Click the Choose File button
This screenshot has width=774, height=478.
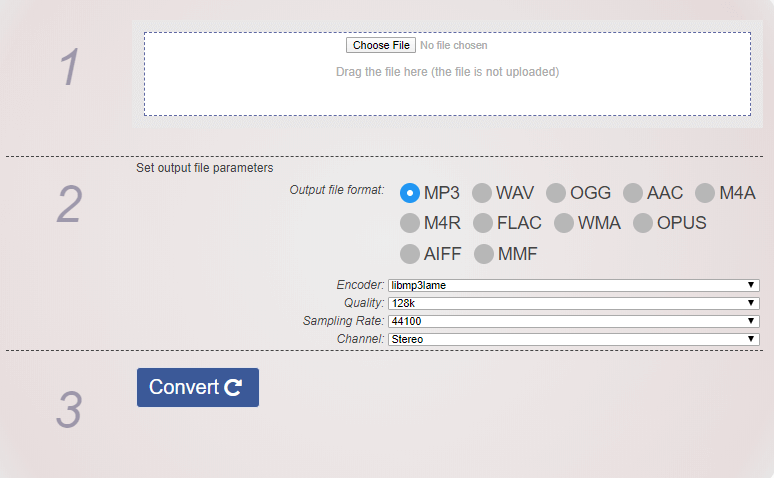(x=382, y=46)
